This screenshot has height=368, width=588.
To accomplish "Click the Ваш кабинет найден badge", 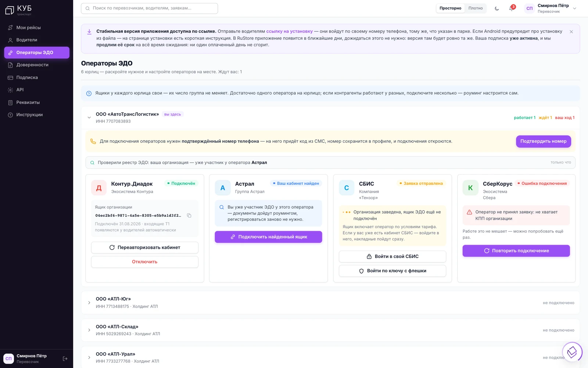I will (x=296, y=184).
